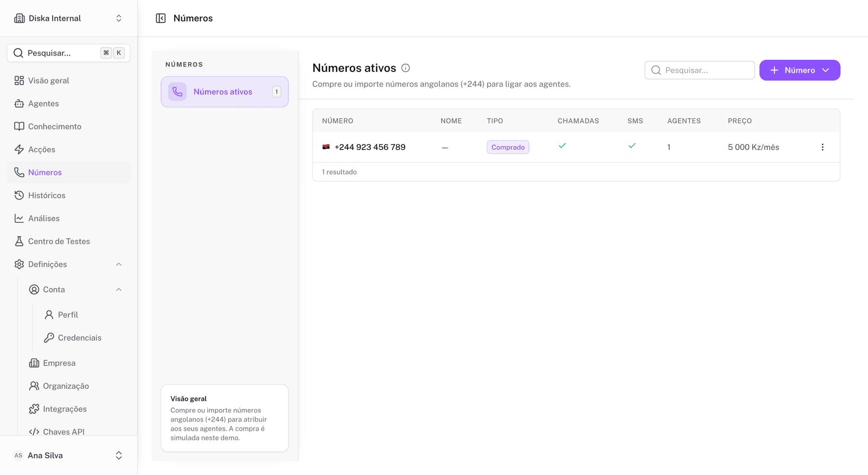Click the CHAMADAS column header
This screenshot has height=475, width=868.
(578, 121)
